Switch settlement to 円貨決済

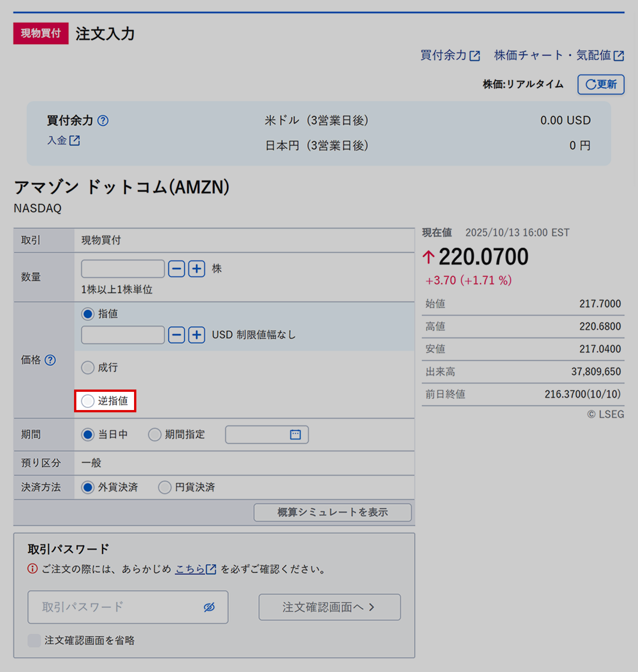point(165,487)
